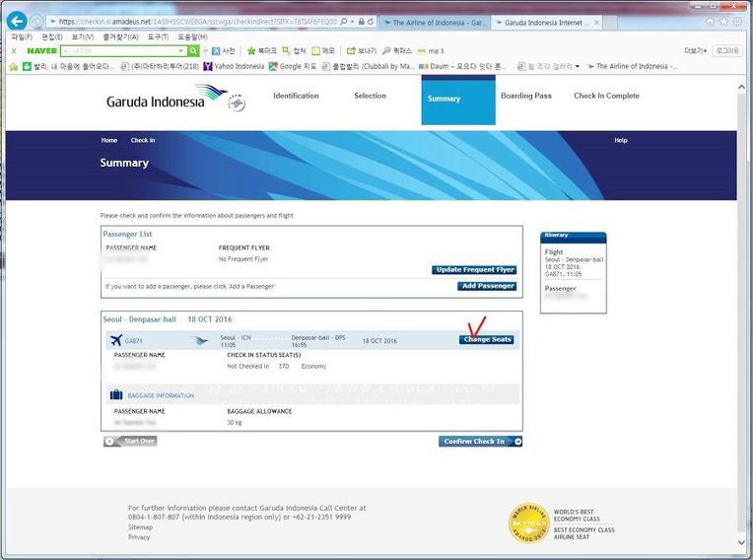753x560 pixels.
Task: Click the 보내기 send toolbar item
Action: [361, 51]
